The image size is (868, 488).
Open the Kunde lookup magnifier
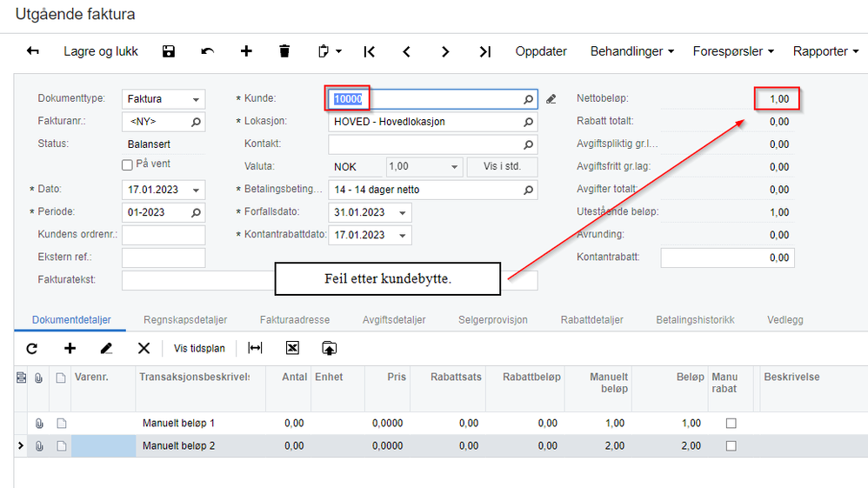(529, 99)
